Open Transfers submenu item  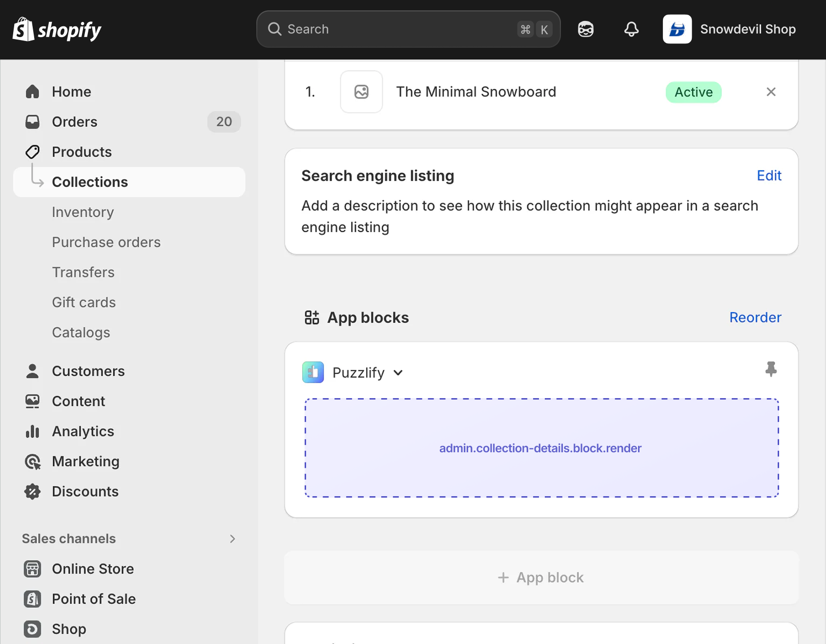pos(83,272)
